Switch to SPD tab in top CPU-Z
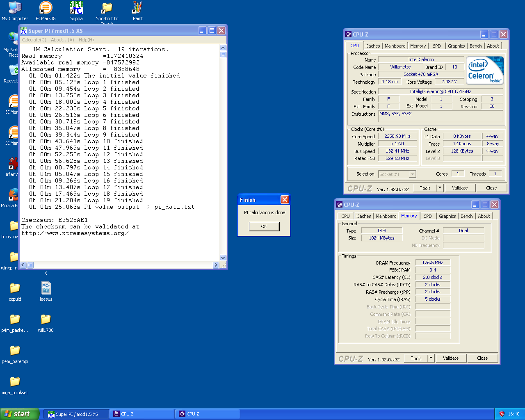 point(437,46)
